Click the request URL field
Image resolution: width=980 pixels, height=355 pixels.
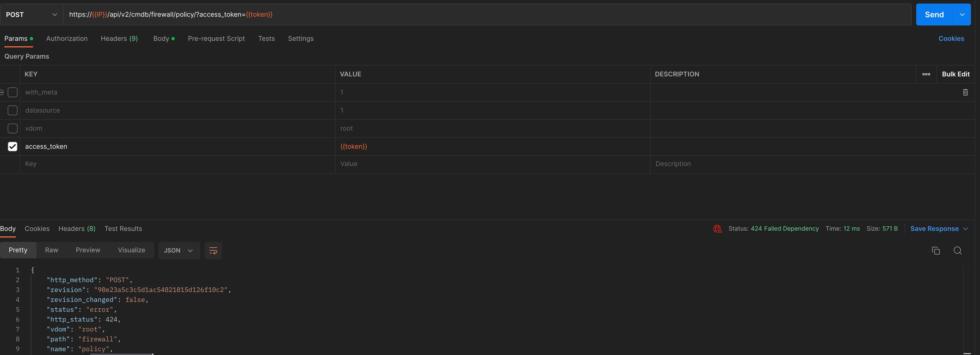tap(487, 15)
